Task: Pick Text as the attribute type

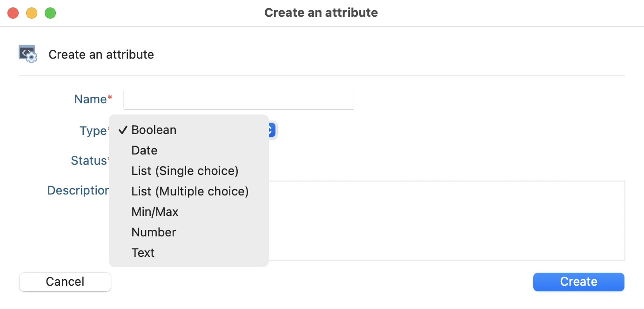Action: [143, 253]
